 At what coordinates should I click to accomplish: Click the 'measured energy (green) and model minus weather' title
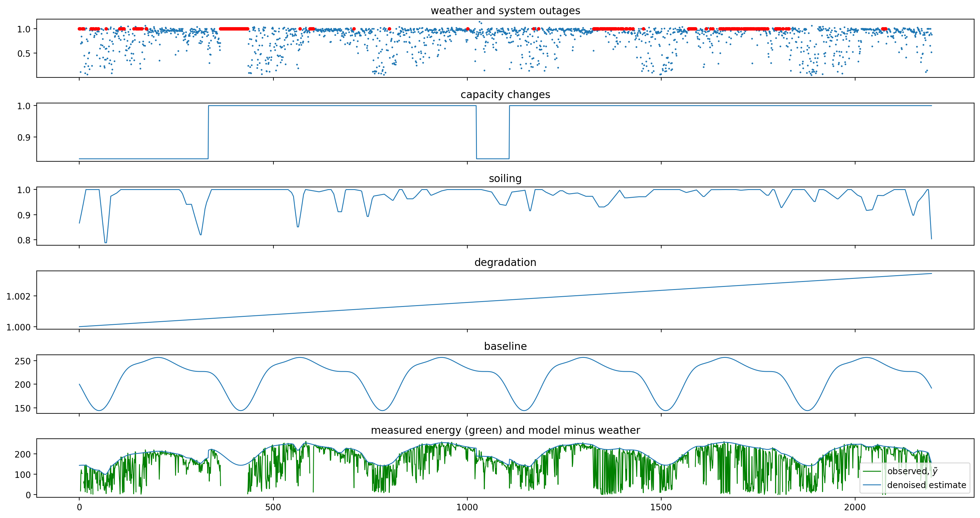click(505, 430)
